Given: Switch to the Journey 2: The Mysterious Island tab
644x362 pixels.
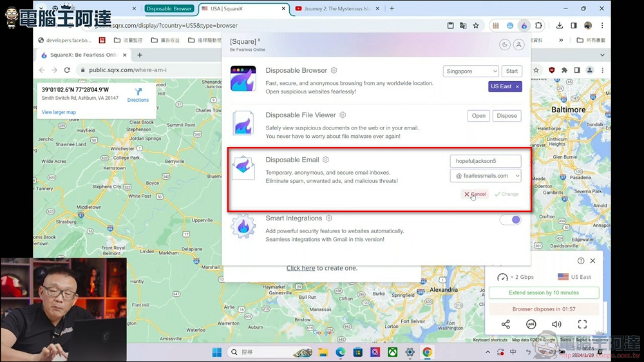Looking at the screenshot, I should pos(337,8).
